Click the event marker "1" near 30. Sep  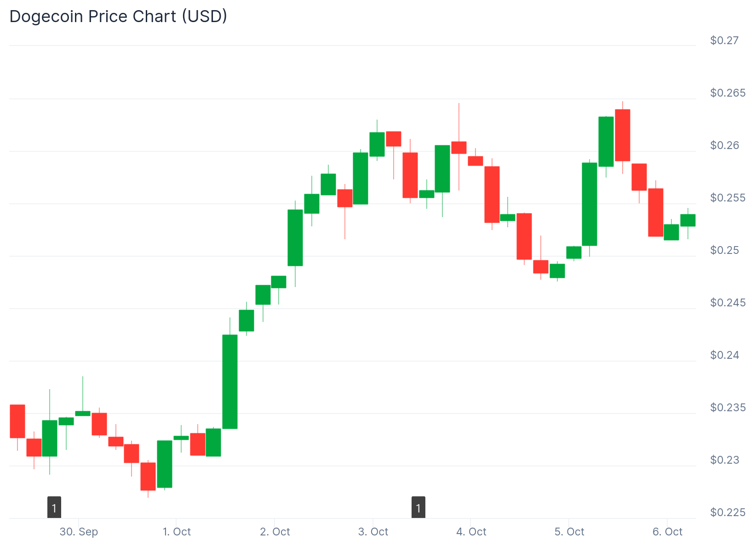54,507
